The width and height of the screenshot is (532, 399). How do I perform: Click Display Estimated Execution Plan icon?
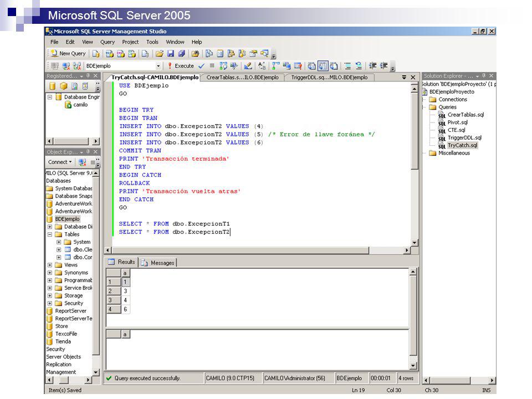[223, 66]
